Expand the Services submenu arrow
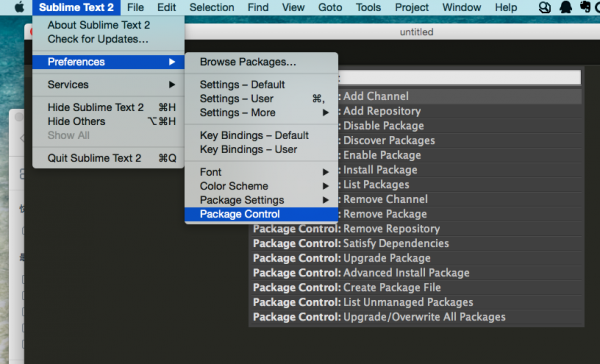Screen dimensions: 600x364 tap(172, 85)
